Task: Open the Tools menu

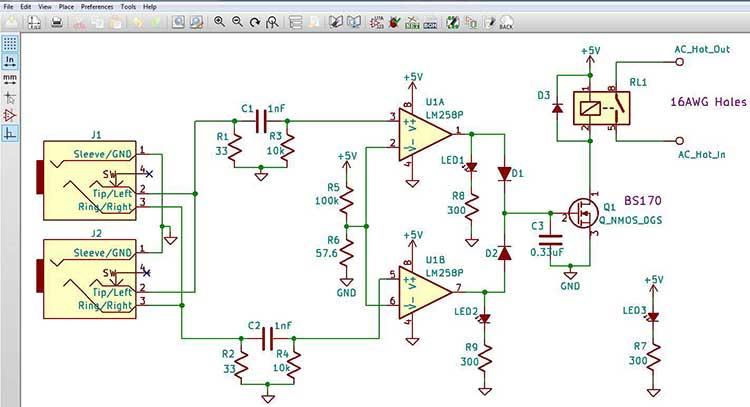Action: (128, 6)
